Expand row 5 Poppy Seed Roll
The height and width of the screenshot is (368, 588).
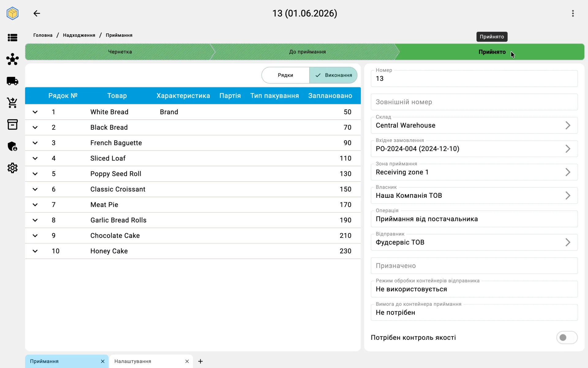click(35, 174)
